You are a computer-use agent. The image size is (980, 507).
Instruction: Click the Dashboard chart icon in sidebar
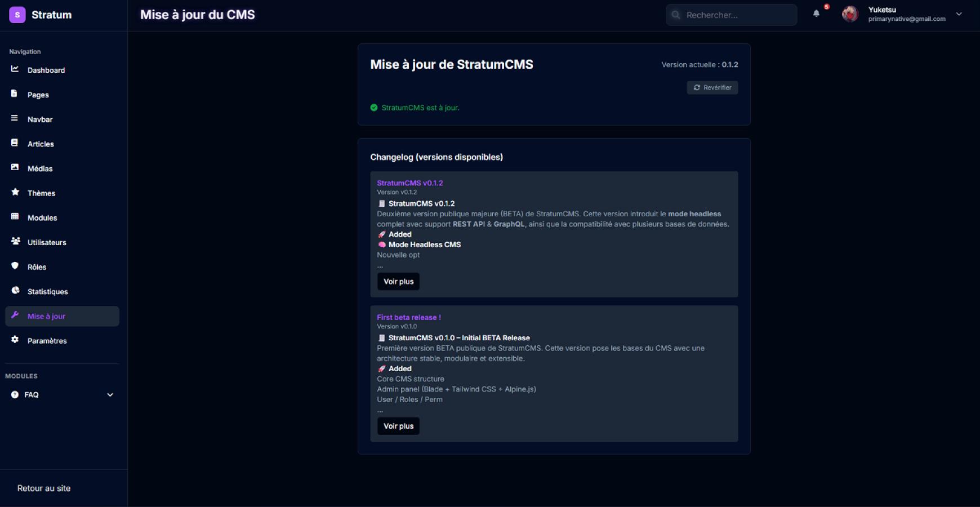(x=15, y=69)
